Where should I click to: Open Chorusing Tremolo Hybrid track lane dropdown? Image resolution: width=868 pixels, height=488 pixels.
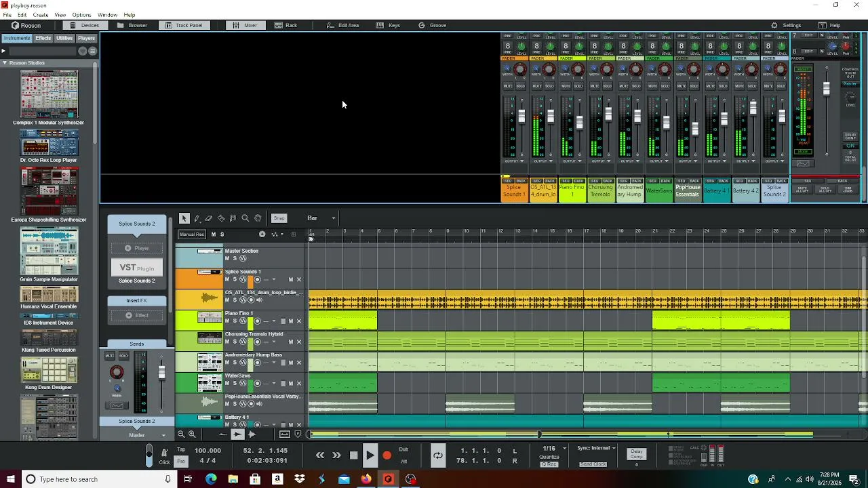point(274,342)
